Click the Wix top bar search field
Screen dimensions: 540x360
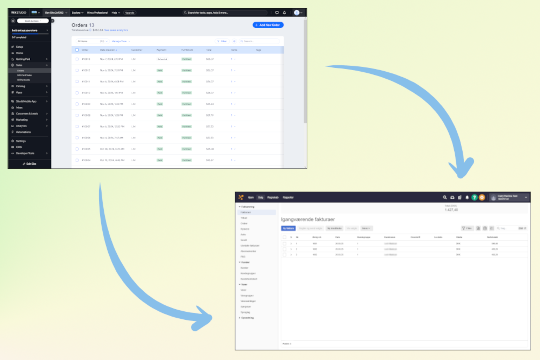225,13
